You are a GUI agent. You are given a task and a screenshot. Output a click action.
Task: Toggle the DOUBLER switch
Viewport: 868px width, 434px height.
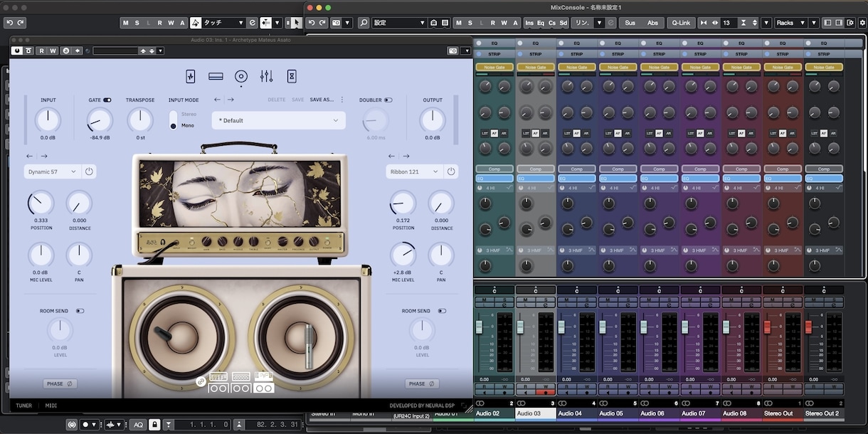coord(388,100)
